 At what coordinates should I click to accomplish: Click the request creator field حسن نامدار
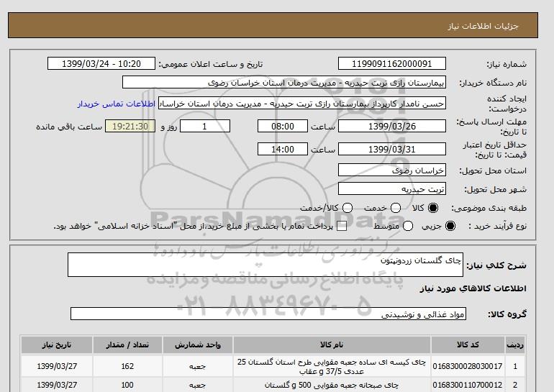click(x=302, y=104)
